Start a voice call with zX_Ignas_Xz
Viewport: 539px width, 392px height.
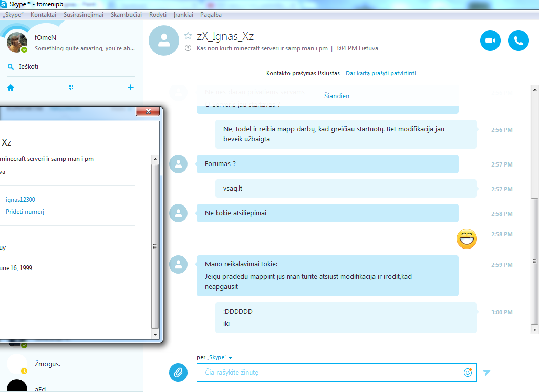point(519,40)
